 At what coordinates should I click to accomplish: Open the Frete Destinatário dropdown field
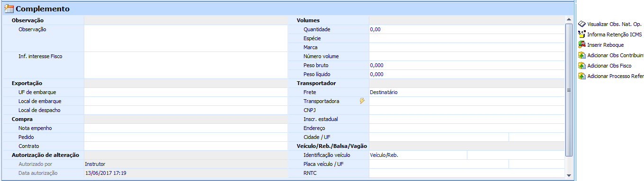pos(466,92)
